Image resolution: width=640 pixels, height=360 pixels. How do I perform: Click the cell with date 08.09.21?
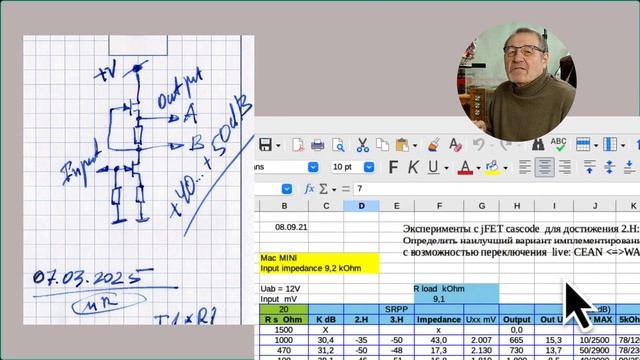284,227
